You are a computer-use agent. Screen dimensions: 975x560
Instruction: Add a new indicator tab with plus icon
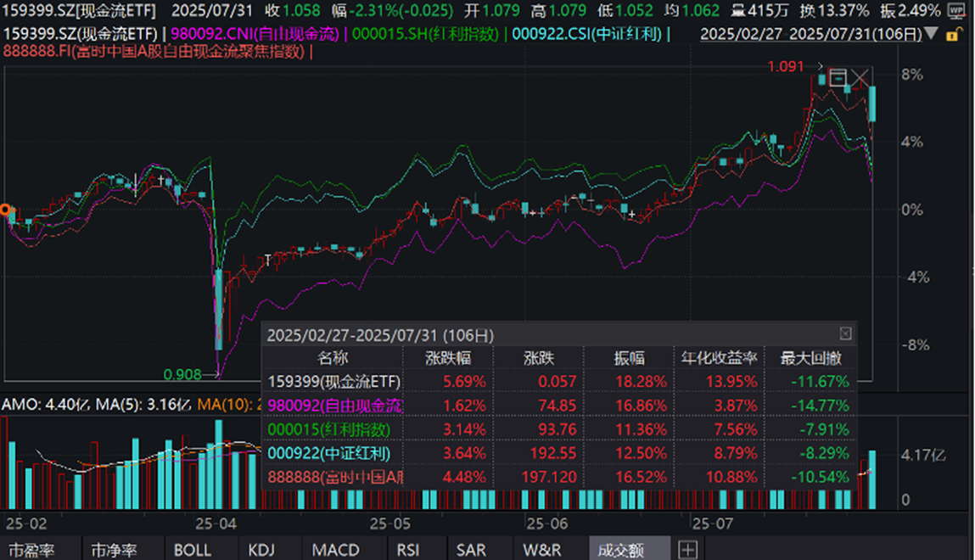click(687, 550)
